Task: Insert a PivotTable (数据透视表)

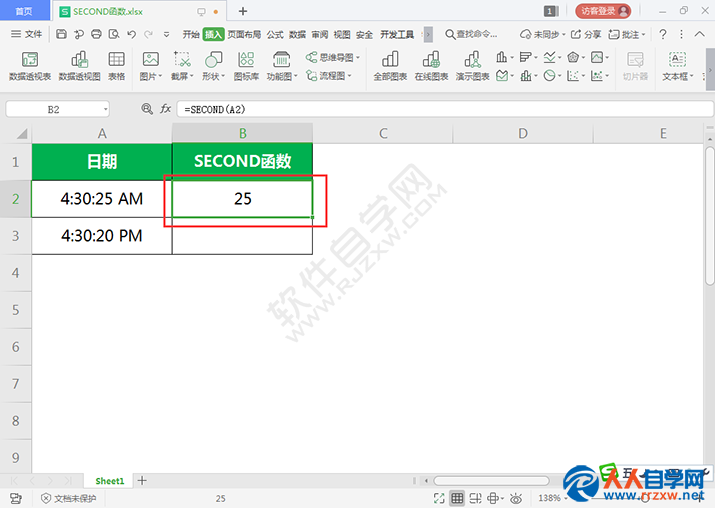Action: click(30, 66)
